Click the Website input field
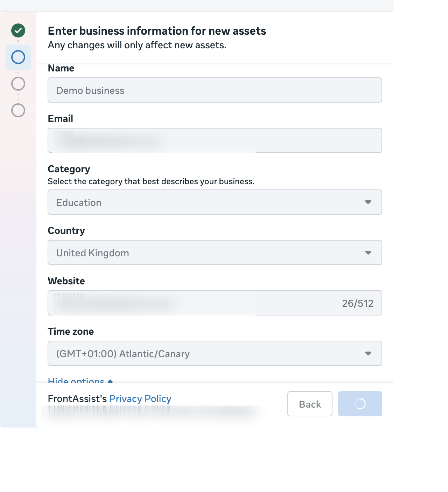 point(215,303)
